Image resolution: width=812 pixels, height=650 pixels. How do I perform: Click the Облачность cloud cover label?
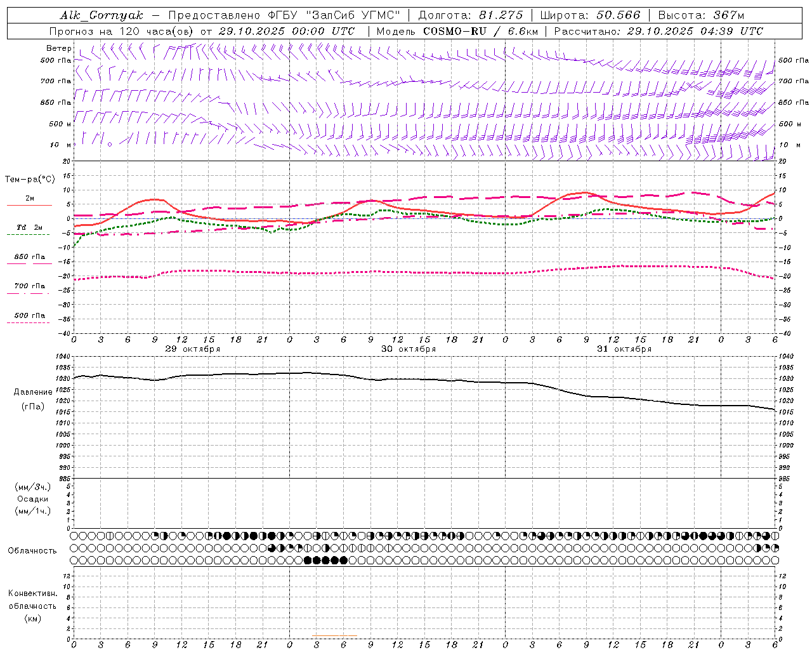click(32, 551)
